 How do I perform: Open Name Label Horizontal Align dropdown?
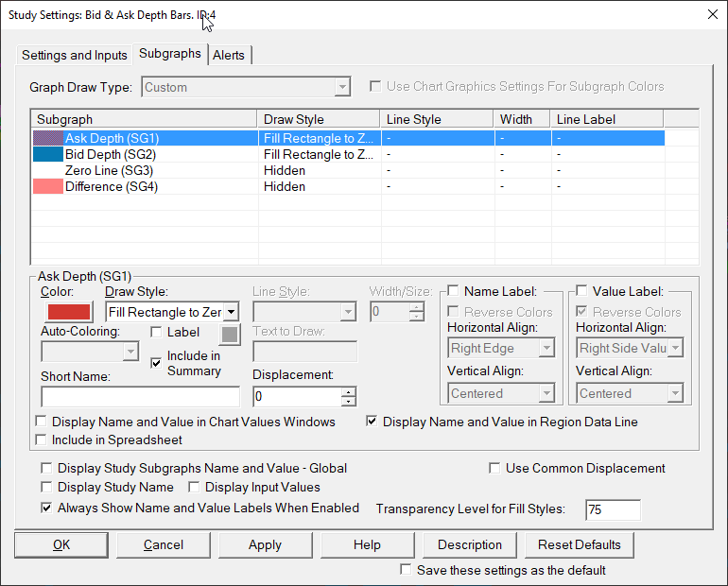(x=546, y=348)
